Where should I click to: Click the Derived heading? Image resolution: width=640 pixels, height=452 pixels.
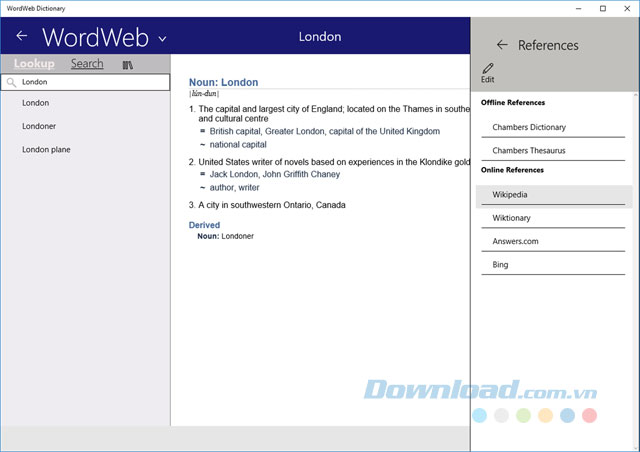point(204,225)
